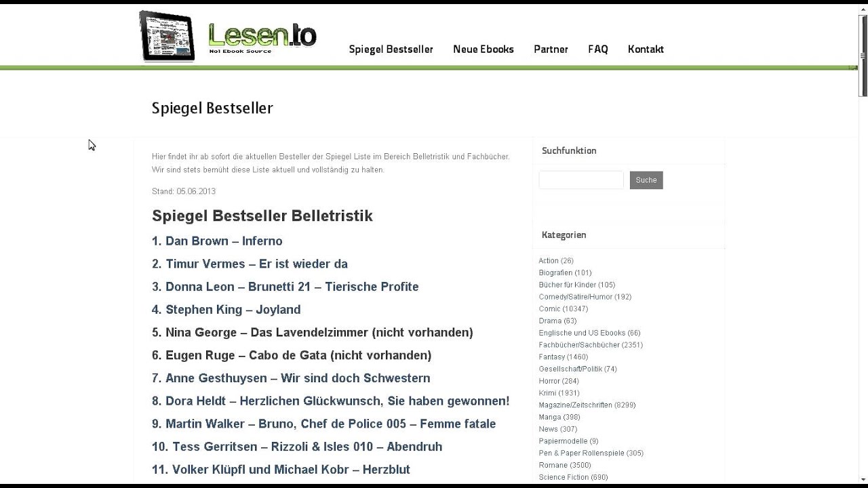Open Timur Vermes – Er ist wieder da

pos(250,264)
